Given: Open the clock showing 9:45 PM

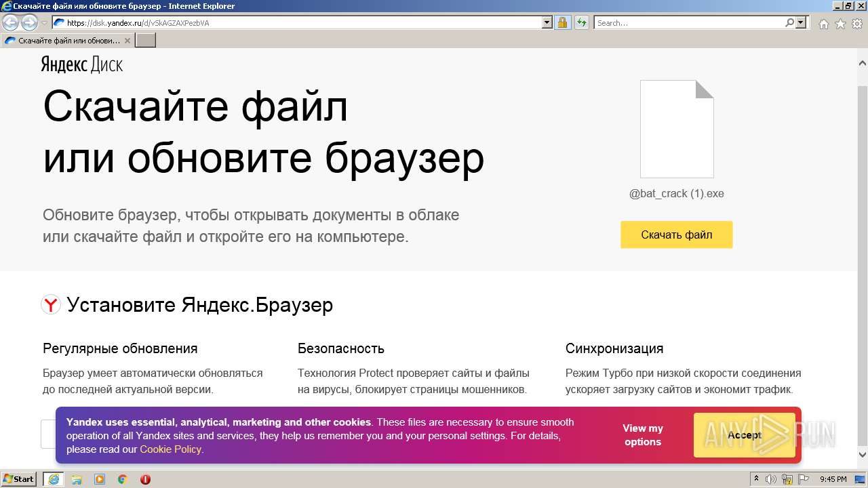Looking at the screenshot, I should (x=833, y=479).
